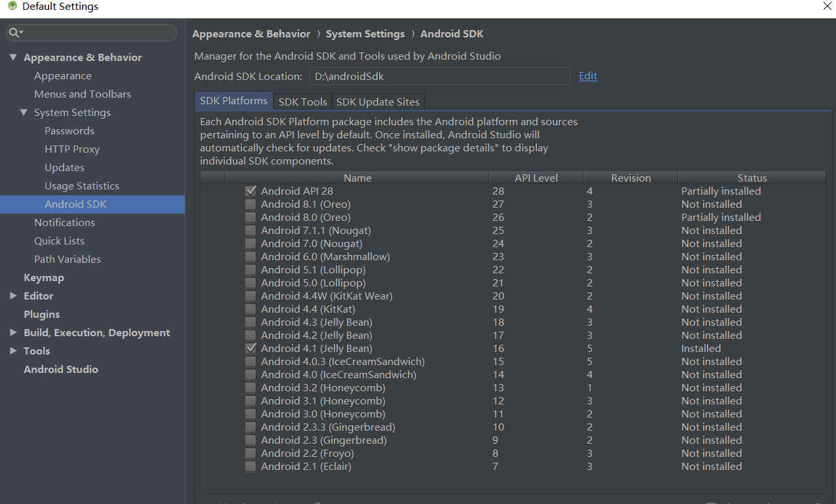Viewport: 836px width, 504px height.
Task: Click the Android 2.3 (Gingerbread) name
Action: pyautogui.click(x=324, y=440)
